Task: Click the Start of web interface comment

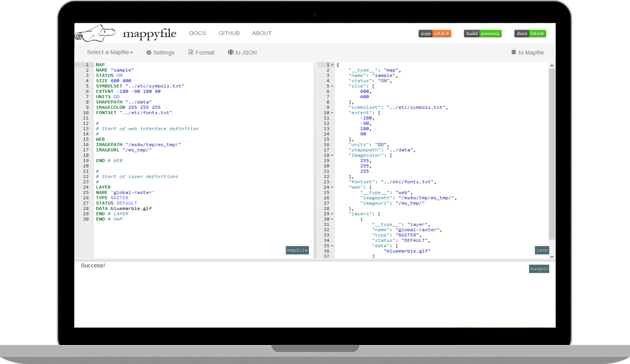Action: pyautogui.click(x=148, y=129)
